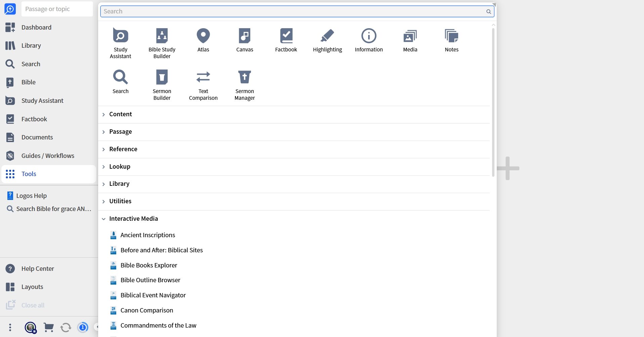Screen dimensions: 644x337
Task: Open the Media tool
Action: coord(410,40)
